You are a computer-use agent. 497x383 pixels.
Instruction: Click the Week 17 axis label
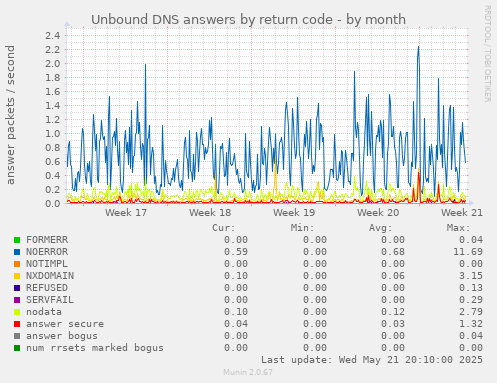click(126, 213)
